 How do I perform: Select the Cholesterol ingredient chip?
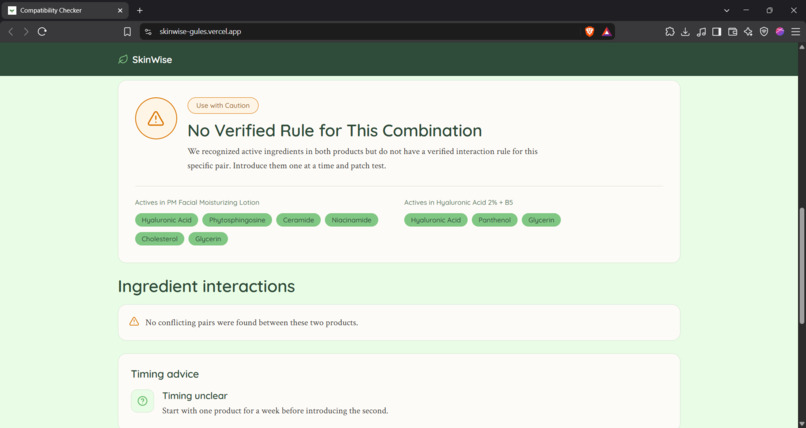pyautogui.click(x=159, y=239)
